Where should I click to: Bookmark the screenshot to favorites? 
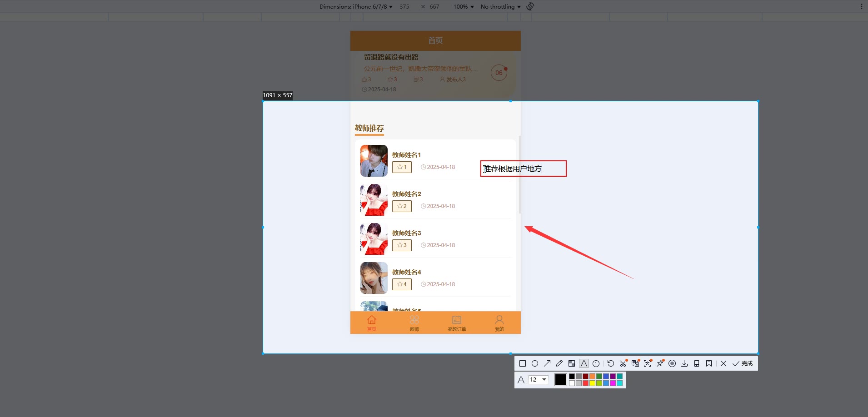(x=709, y=363)
